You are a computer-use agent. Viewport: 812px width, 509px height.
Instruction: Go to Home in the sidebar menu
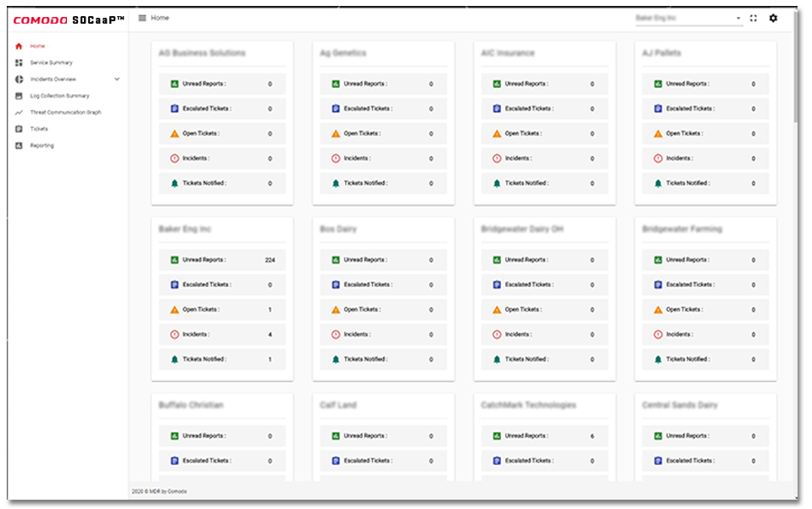[x=37, y=46]
